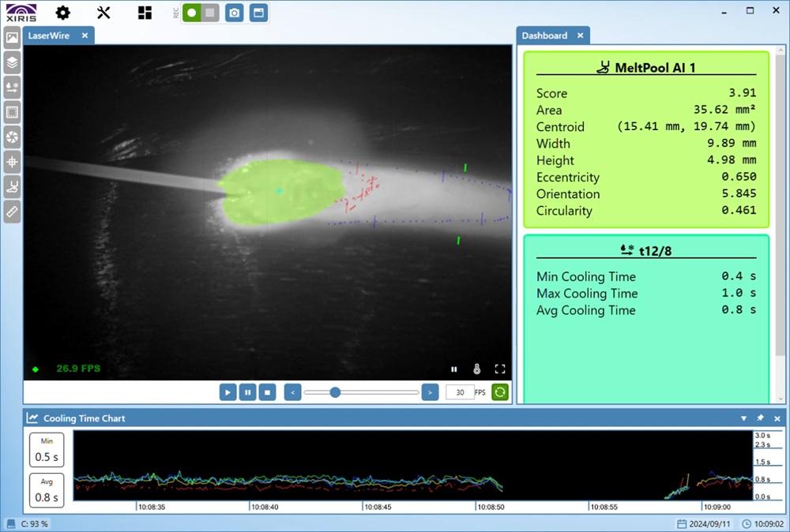Select the camera aperture icon in sidebar

12,137
